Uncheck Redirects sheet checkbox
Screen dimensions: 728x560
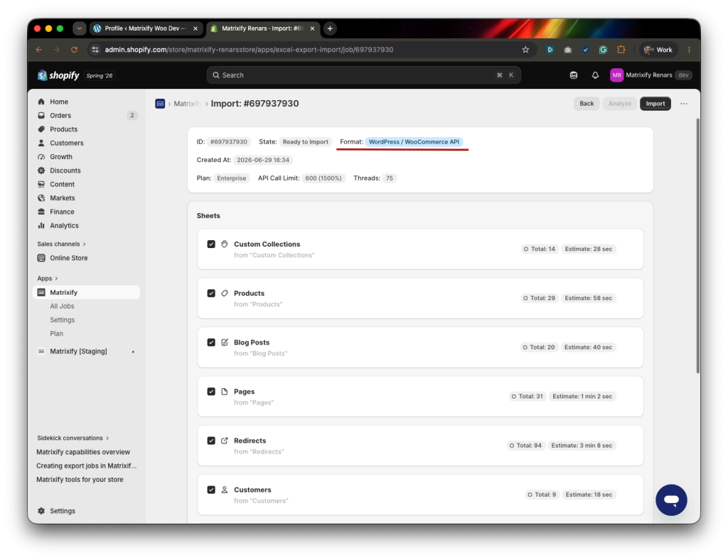pyautogui.click(x=211, y=441)
